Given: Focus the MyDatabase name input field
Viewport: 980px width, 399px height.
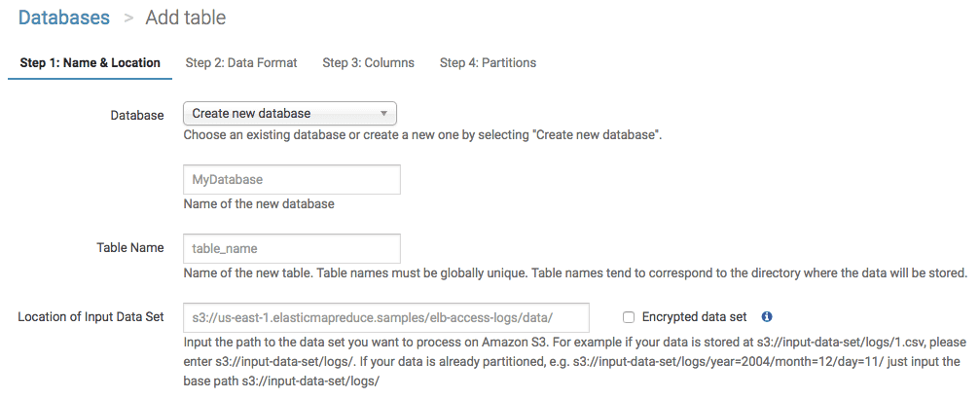Looking at the screenshot, I should pos(292,180).
